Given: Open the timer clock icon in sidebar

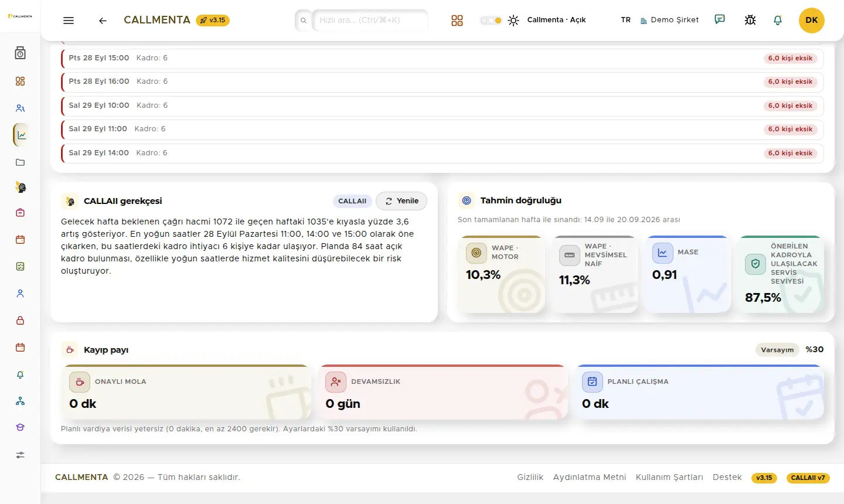Looking at the screenshot, I should (21, 53).
